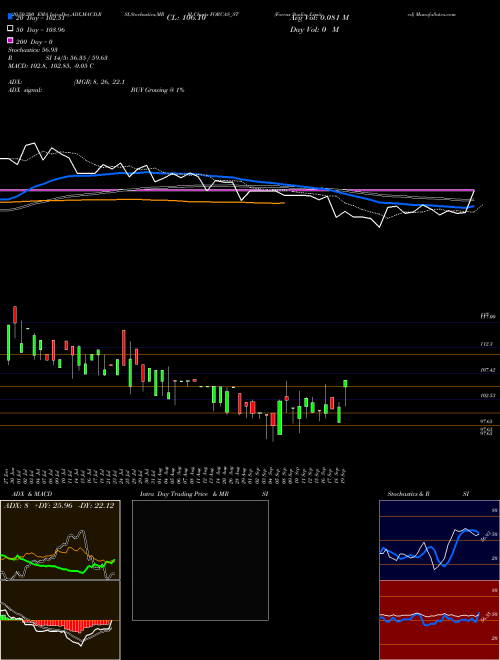Select the '200 Day = 0' legend text

tap(34, 42)
